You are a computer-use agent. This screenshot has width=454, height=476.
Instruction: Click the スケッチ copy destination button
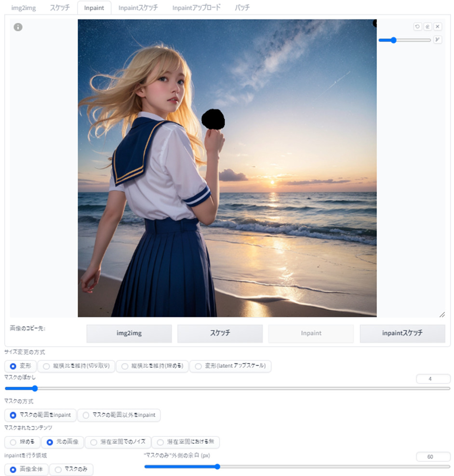tap(220, 333)
